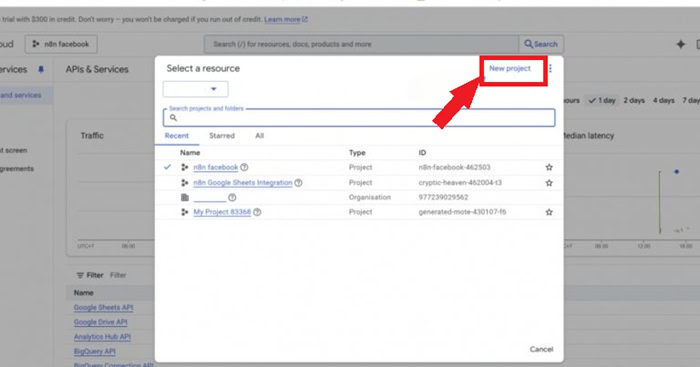This screenshot has width=700, height=367.
Task: Click the selected checkmark beside n8n facebook
Action: point(167,167)
